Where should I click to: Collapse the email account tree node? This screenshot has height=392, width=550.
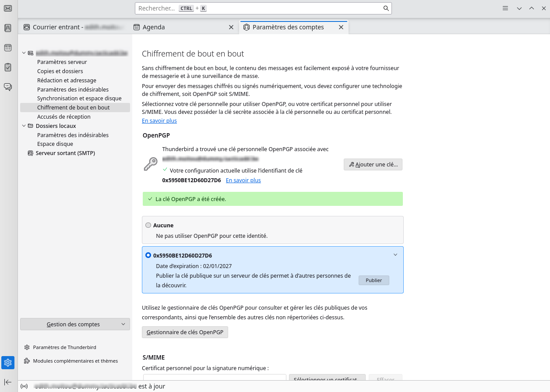24,53
